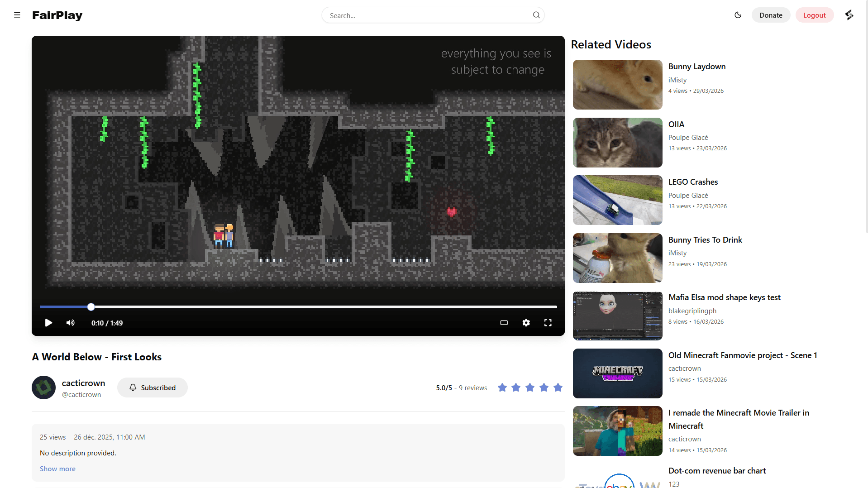Screen dimensions: 868x488
Task: Play the video
Action: (x=48, y=323)
